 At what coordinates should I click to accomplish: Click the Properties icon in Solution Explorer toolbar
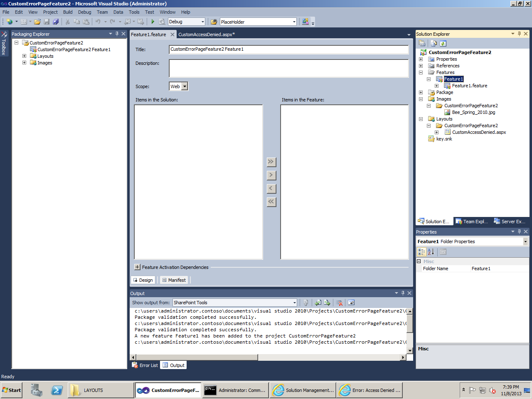point(422,43)
